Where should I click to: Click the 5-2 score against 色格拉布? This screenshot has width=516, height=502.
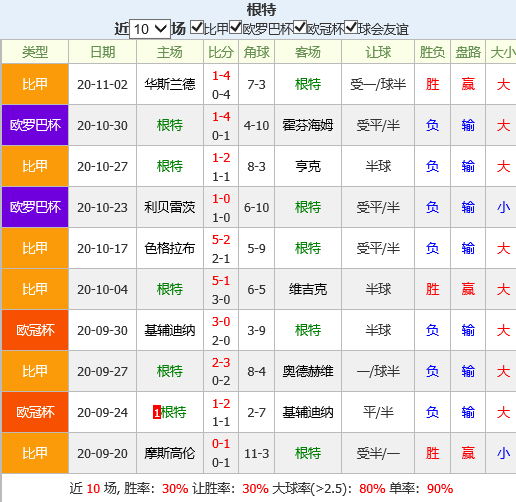(221, 240)
